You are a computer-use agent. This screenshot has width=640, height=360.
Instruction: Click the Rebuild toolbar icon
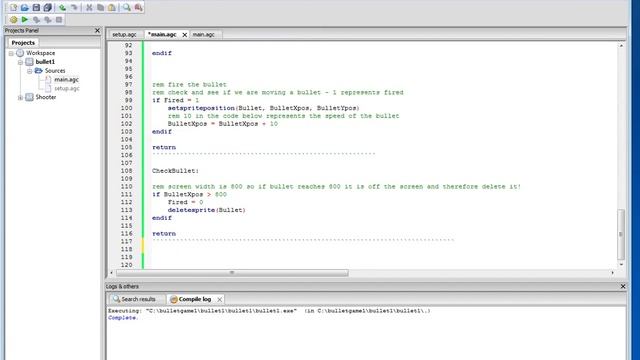tap(48, 19)
